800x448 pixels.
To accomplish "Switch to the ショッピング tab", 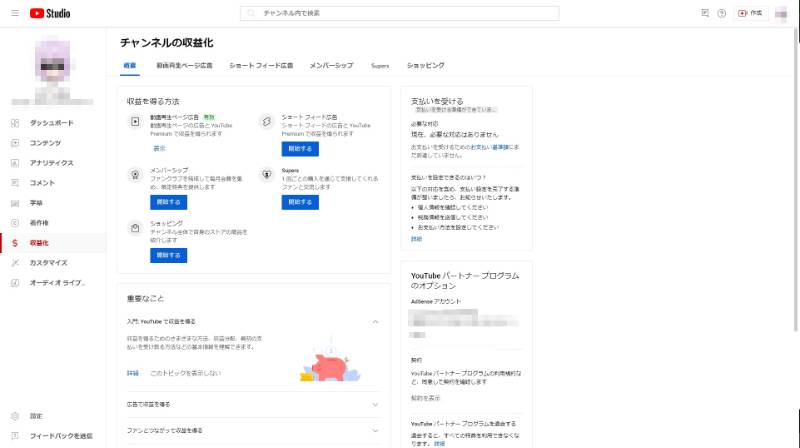I will (x=426, y=65).
